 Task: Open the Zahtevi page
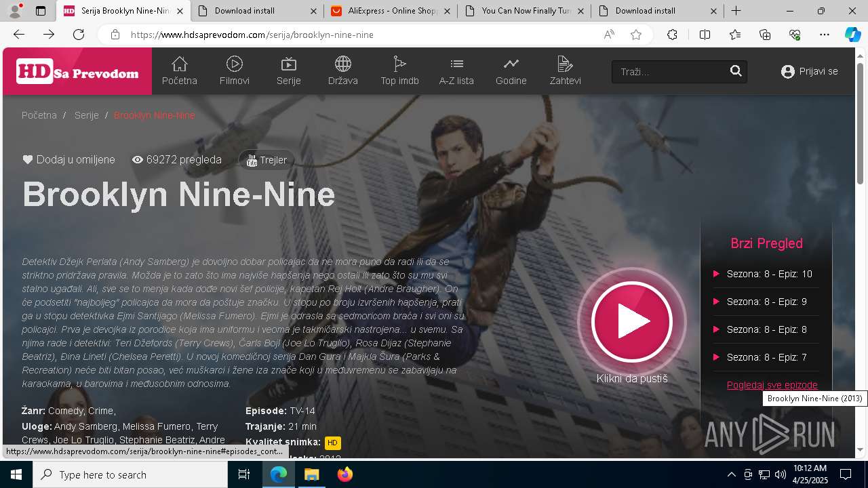(x=565, y=71)
